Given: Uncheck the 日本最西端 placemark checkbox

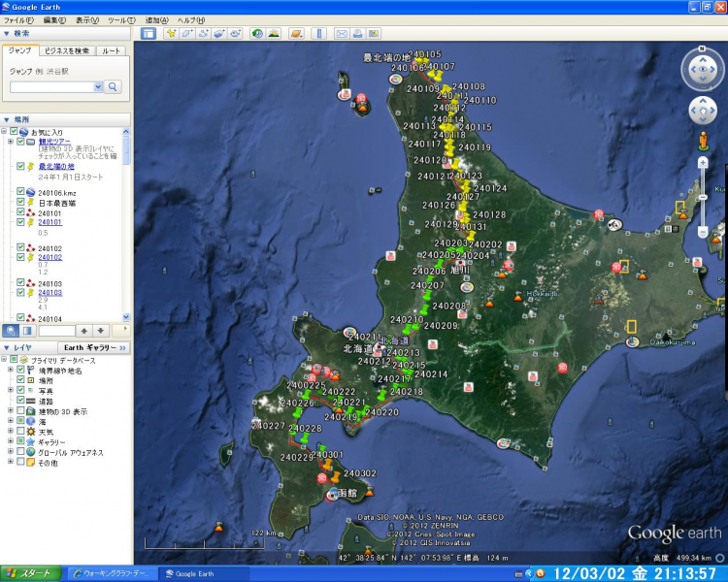Looking at the screenshot, I should tap(20, 202).
